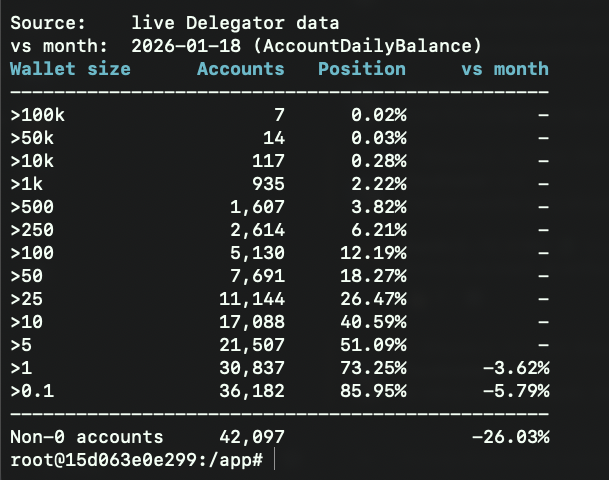Click the 'vs month' column header
Screen dimensions: 609x480
505,69
